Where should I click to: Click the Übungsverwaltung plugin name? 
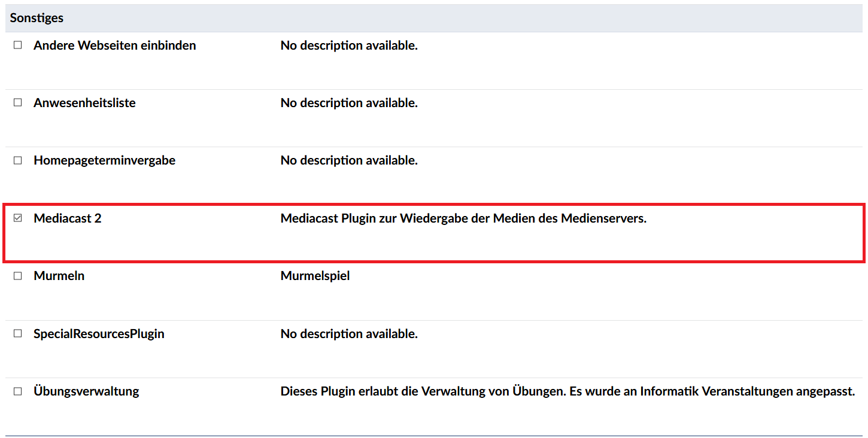click(x=86, y=391)
